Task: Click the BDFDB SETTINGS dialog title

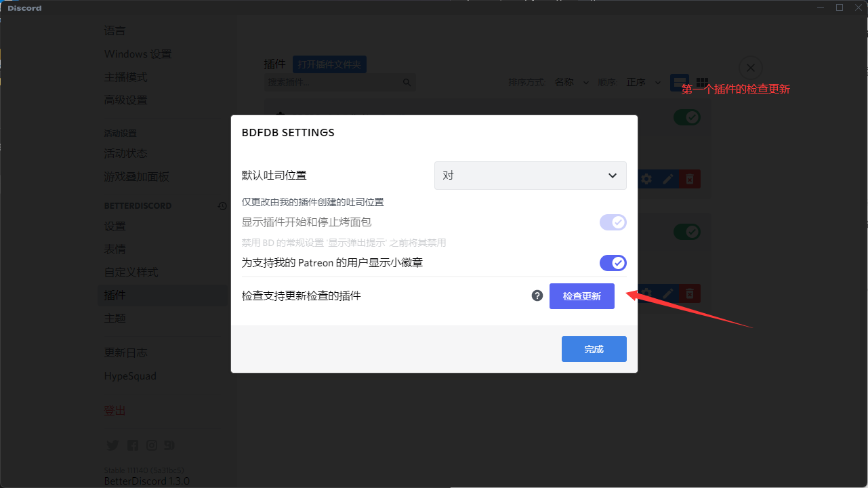Action: tap(288, 133)
